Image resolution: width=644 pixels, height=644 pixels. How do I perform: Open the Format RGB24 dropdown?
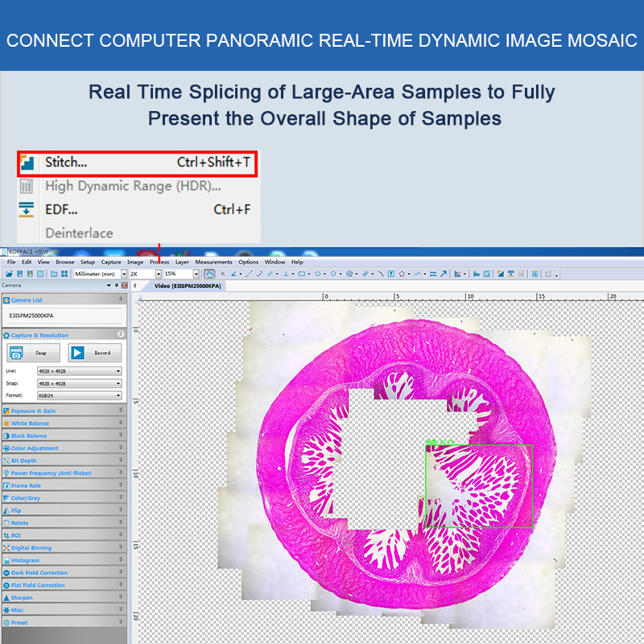point(79,395)
